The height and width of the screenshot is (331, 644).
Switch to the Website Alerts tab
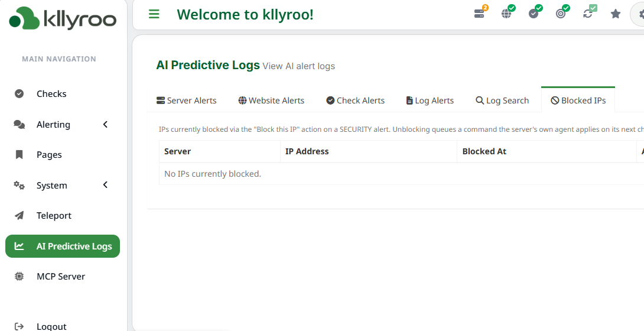271,100
